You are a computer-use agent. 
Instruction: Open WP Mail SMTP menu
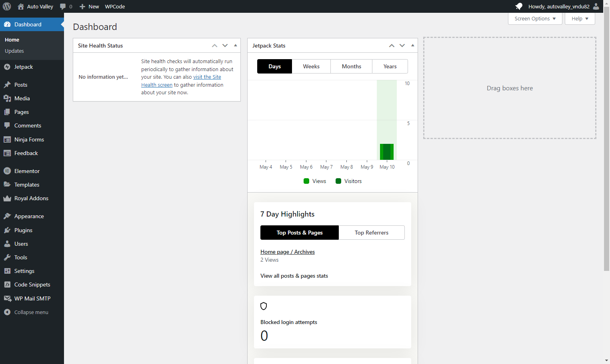pyautogui.click(x=32, y=298)
